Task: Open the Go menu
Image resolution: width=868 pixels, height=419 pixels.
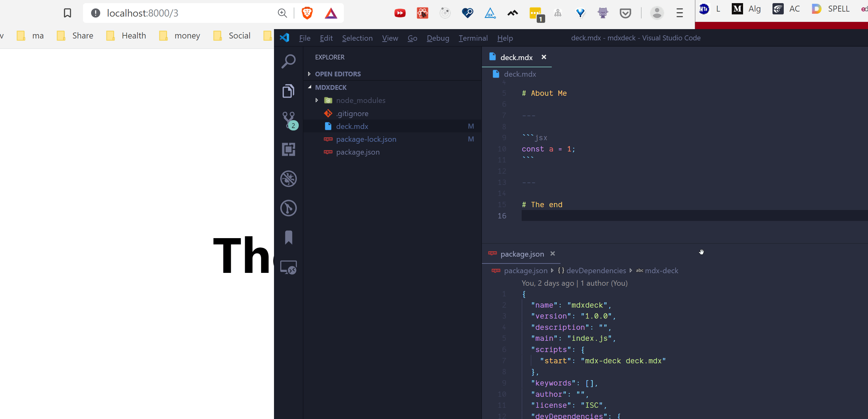Action: click(412, 38)
